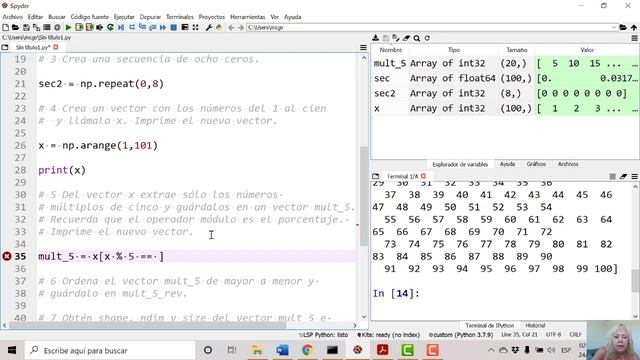Switch to the Archivos tab

pyautogui.click(x=568, y=164)
